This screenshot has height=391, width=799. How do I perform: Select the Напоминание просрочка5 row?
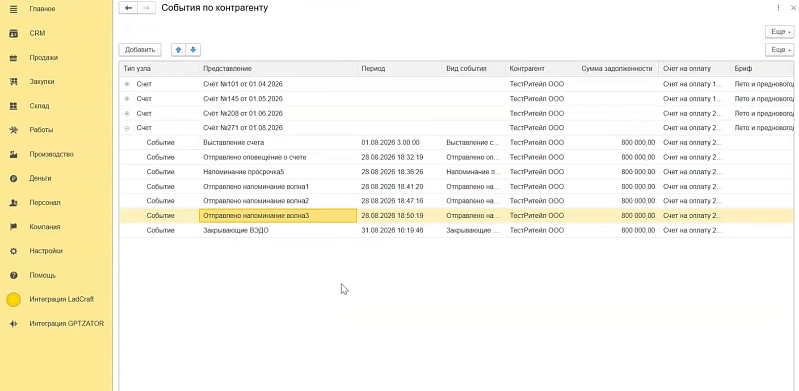pos(457,172)
